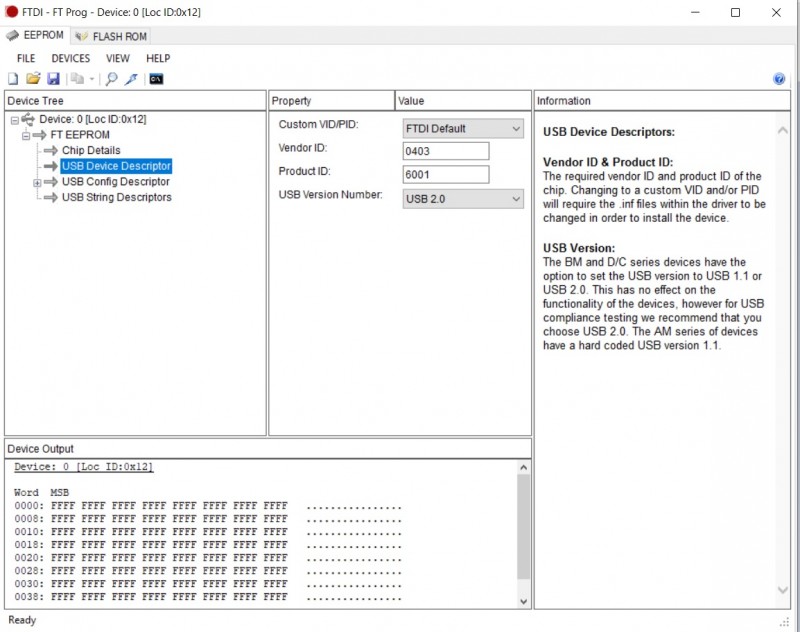Click the Property column header
The image size is (800, 632).
332,100
